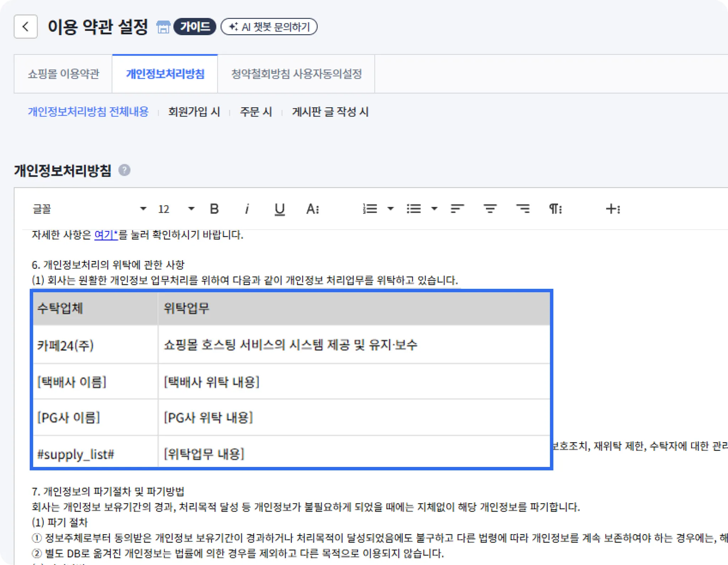Click the 가이드 button
The image size is (728, 565).
(x=195, y=27)
